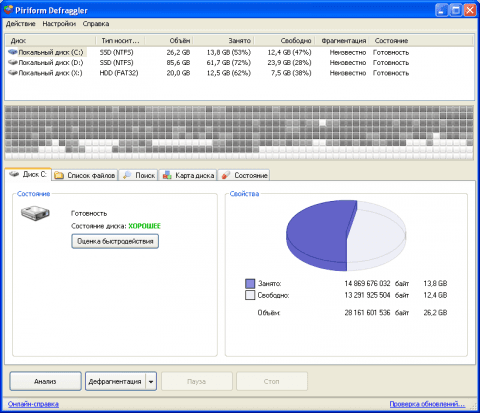Click drive icon for Локальный диск (D:)

tap(13, 63)
